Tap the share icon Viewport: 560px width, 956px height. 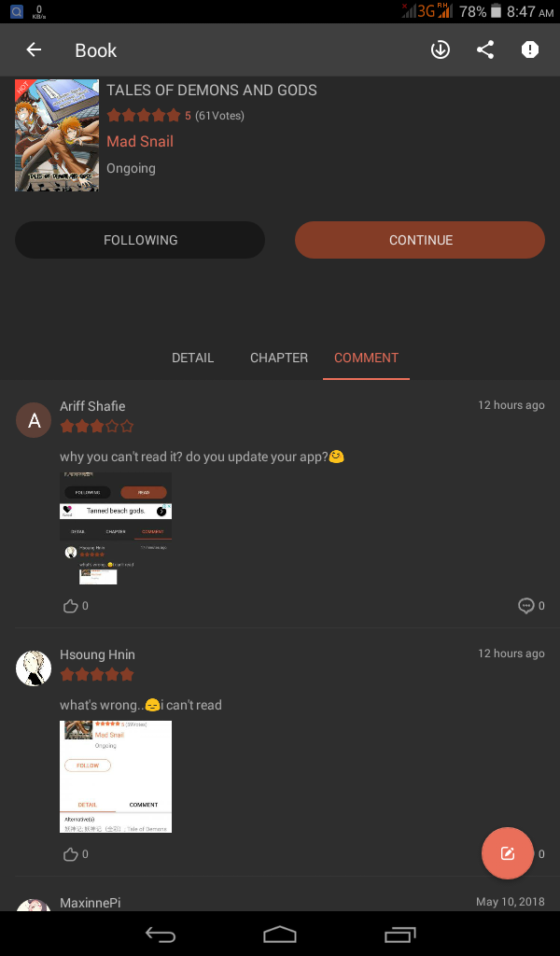(x=485, y=50)
